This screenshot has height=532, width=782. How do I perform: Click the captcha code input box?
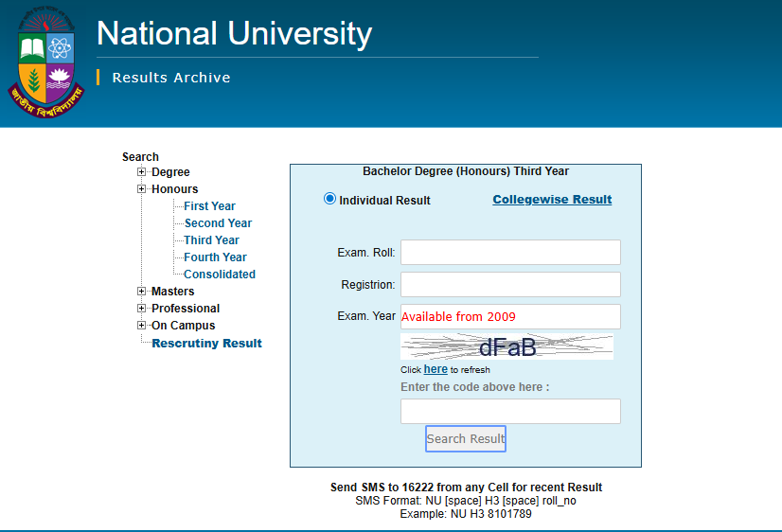510,411
